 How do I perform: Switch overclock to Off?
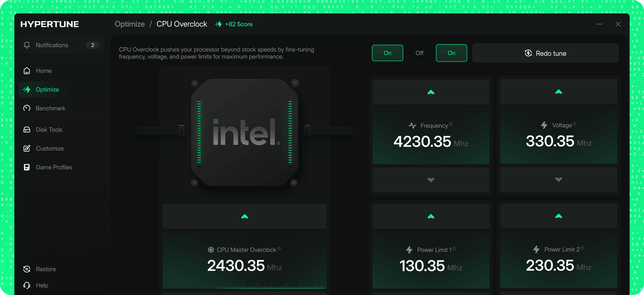[419, 53]
